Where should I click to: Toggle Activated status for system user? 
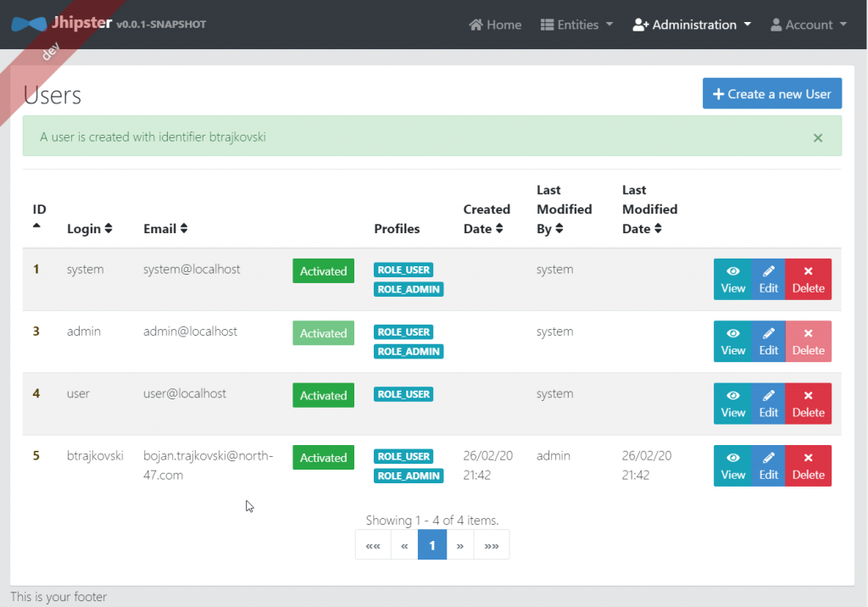pos(323,271)
